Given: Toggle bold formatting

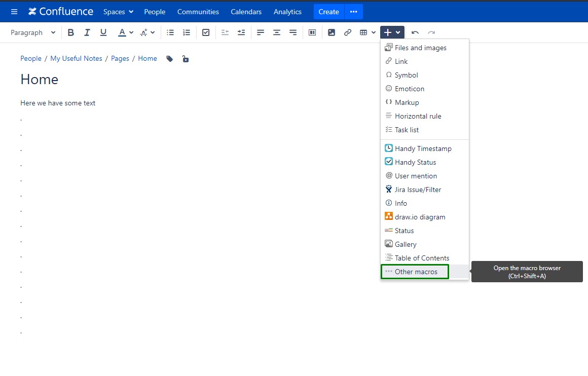Looking at the screenshot, I should pos(70,32).
